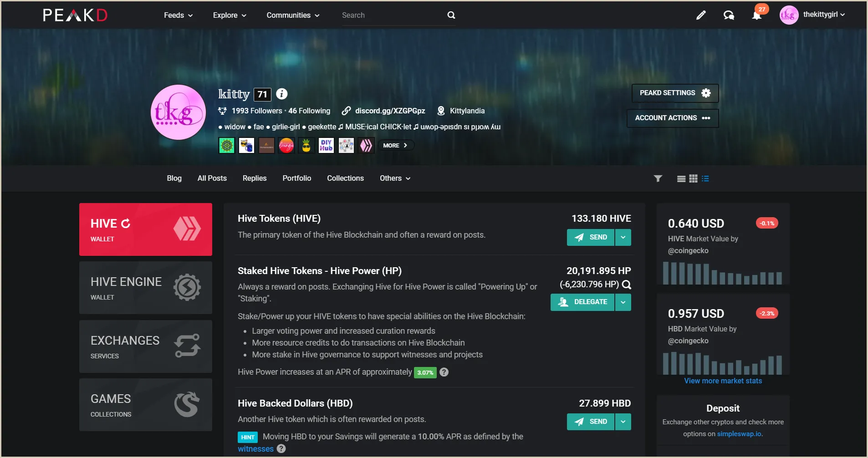
Task: Click the Games dragon icon
Action: (x=187, y=404)
